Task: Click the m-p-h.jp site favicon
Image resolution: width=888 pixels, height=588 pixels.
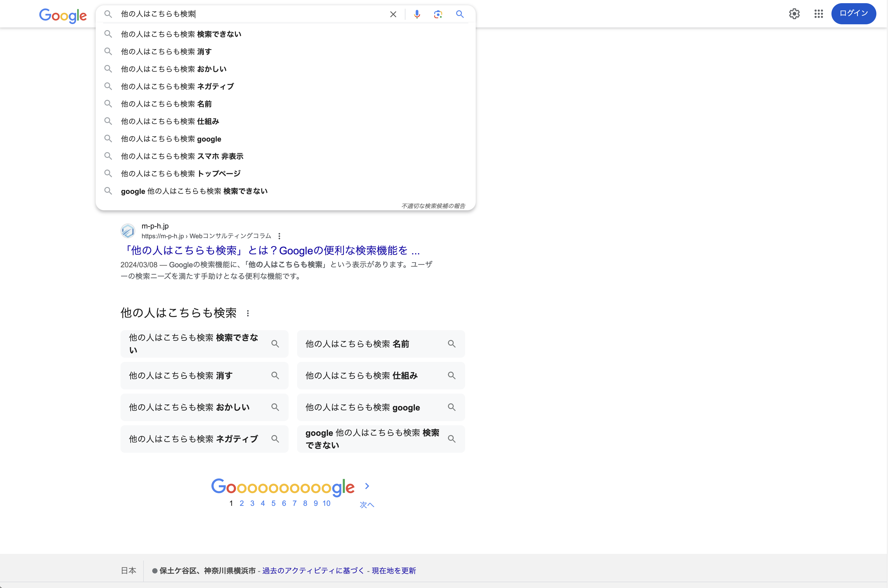Action: (128, 231)
